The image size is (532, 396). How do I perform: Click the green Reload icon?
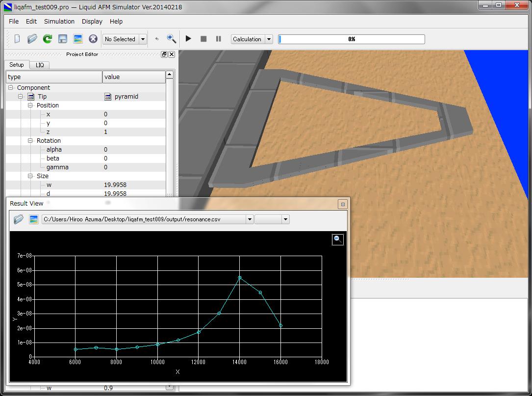[48, 39]
